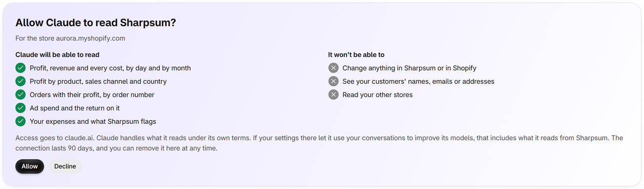
Task: Click green checkmark beside profit by product
Action: point(20,81)
